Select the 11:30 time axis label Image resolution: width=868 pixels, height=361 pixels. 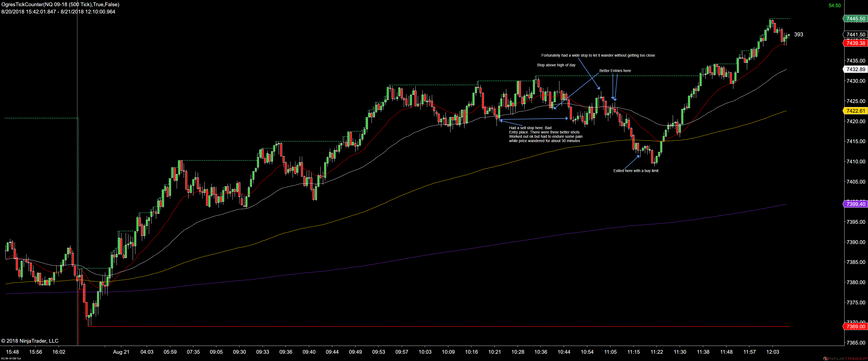tap(680, 352)
